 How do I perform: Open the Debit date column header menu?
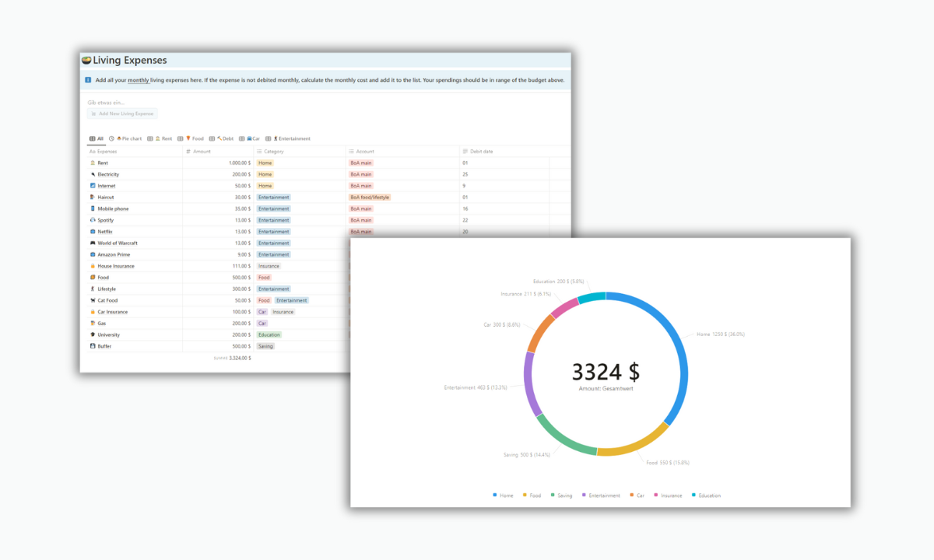483,151
